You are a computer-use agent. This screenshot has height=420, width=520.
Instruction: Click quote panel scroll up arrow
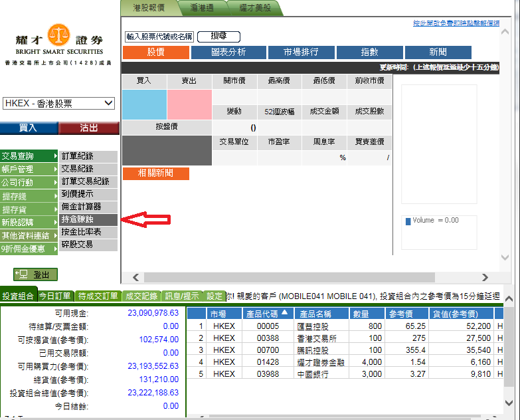coord(505,32)
